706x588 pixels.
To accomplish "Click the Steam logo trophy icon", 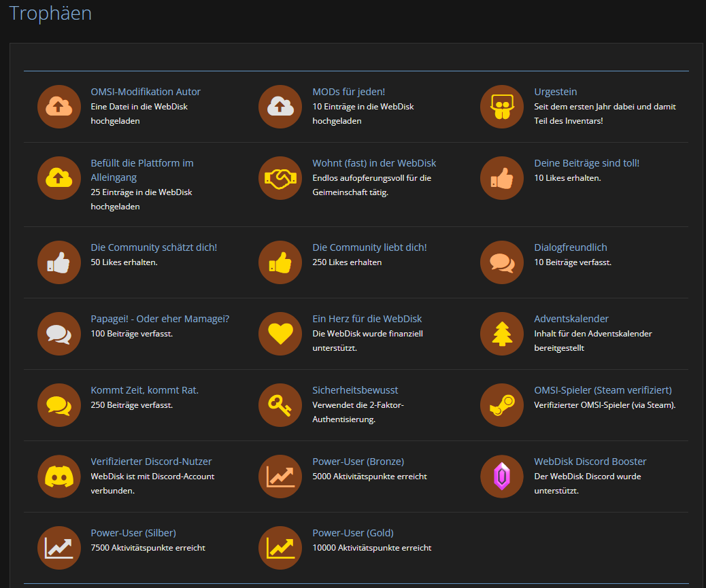I will point(502,405).
